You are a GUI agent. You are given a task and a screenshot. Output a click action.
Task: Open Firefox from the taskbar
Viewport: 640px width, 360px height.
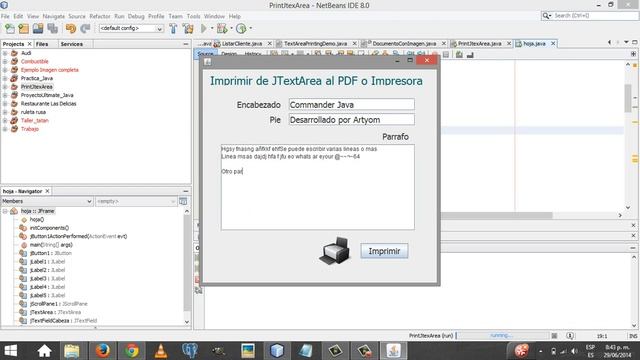coord(102,351)
